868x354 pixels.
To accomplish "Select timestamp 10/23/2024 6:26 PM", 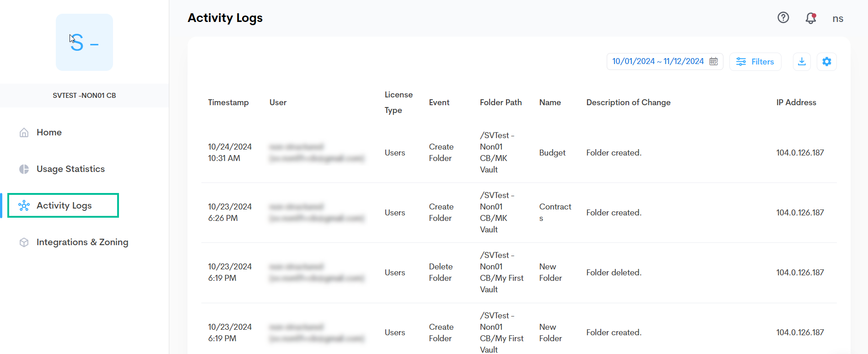I will 230,212.
